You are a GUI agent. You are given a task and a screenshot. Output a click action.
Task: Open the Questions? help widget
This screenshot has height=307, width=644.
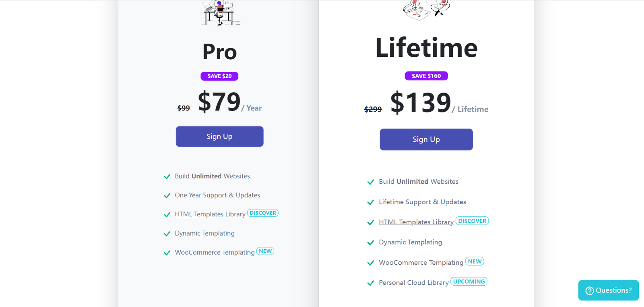[609, 290]
